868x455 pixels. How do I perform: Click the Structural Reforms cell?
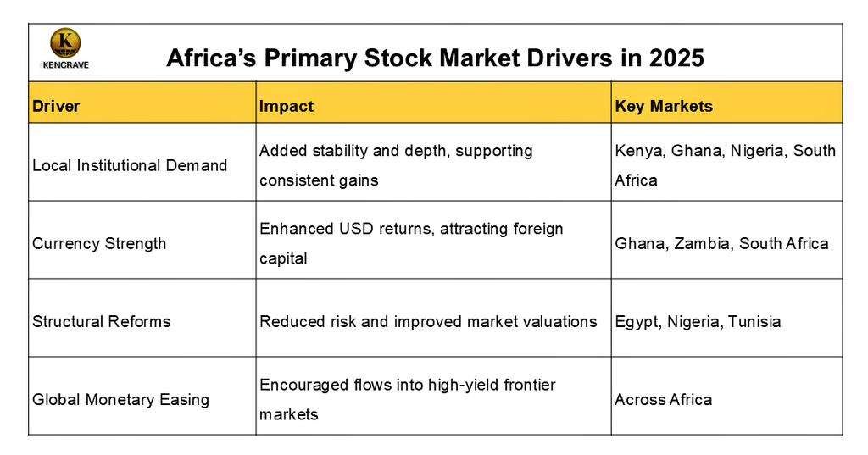point(102,321)
